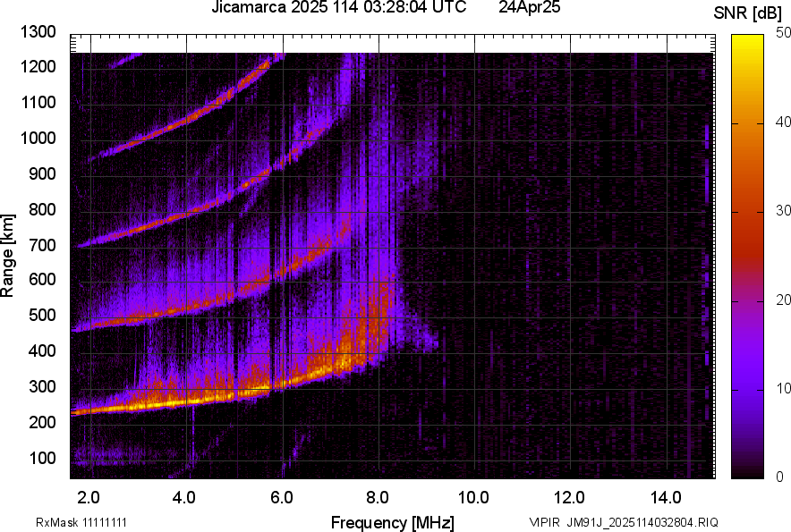Click the 400 range tick label
This screenshot has width=791, height=532.
[42, 350]
